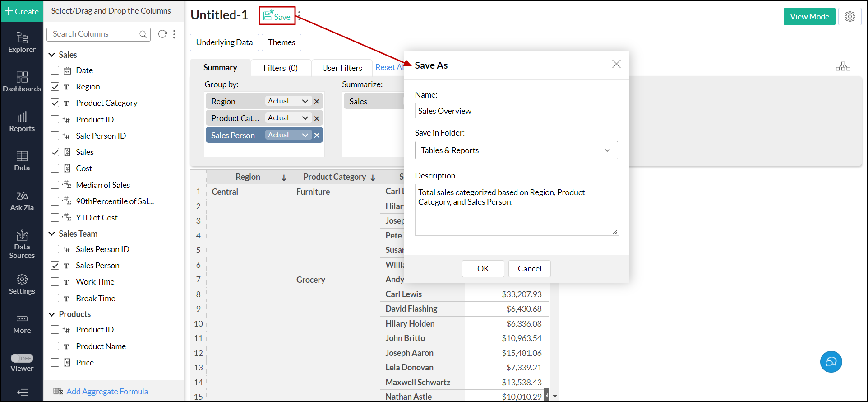Image resolution: width=868 pixels, height=402 pixels.
Task: Sort the Region column header arrow
Action: 284,178
